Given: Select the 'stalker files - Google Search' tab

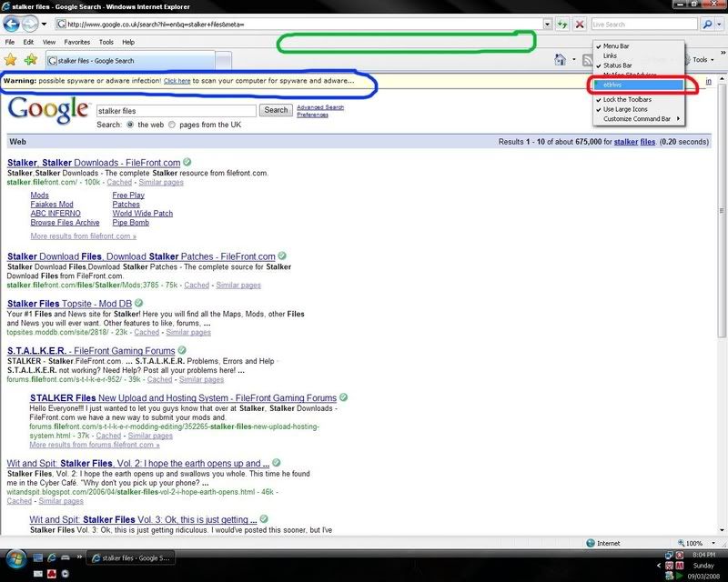Looking at the screenshot, I should pyautogui.click(x=96, y=61).
